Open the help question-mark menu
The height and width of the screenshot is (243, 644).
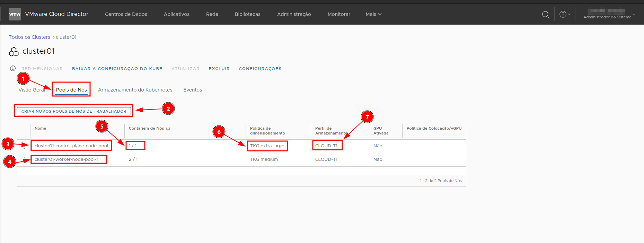[x=565, y=14]
